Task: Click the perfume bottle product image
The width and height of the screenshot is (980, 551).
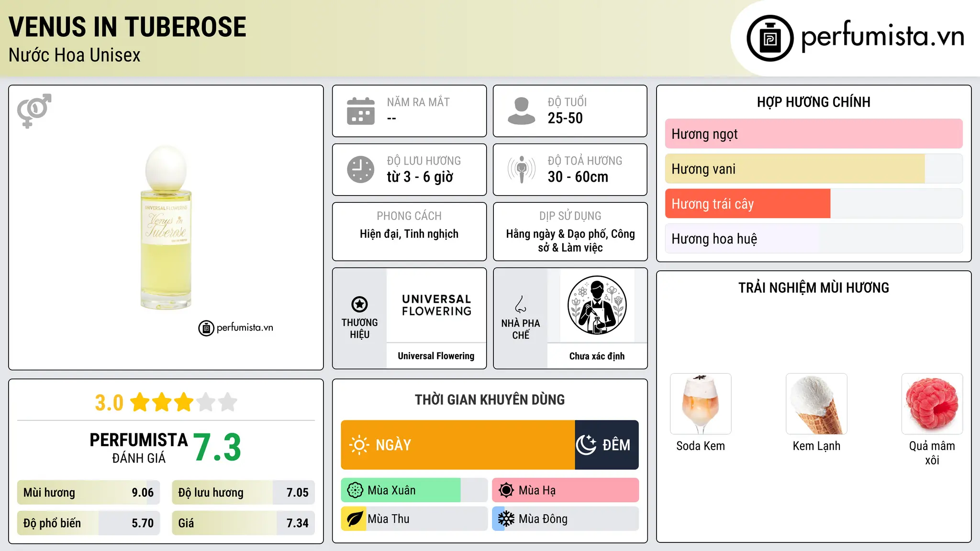Action: [x=166, y=227]
